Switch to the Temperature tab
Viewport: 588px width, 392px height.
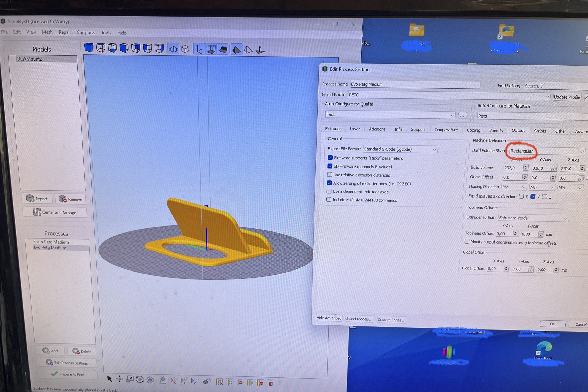point(446,130)
